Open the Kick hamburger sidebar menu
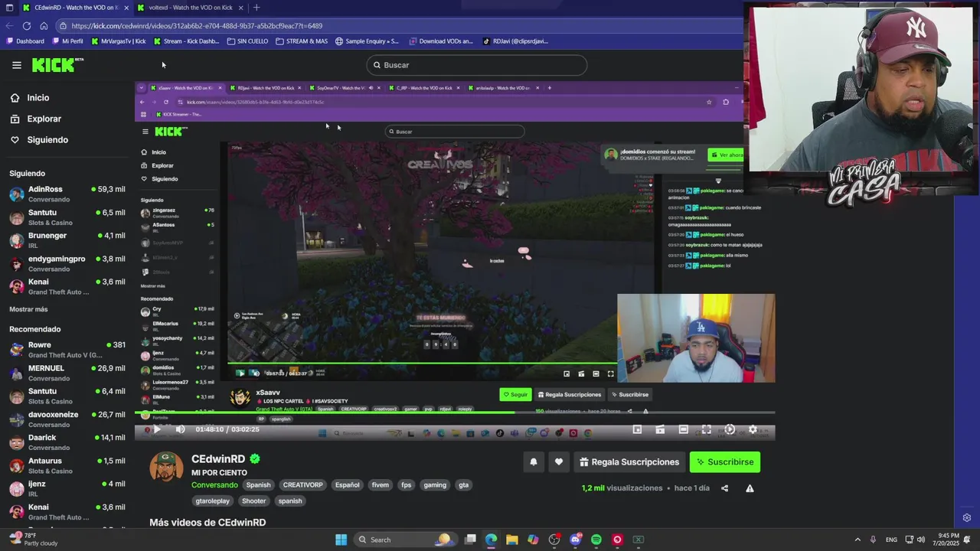 tap(16, 65)
